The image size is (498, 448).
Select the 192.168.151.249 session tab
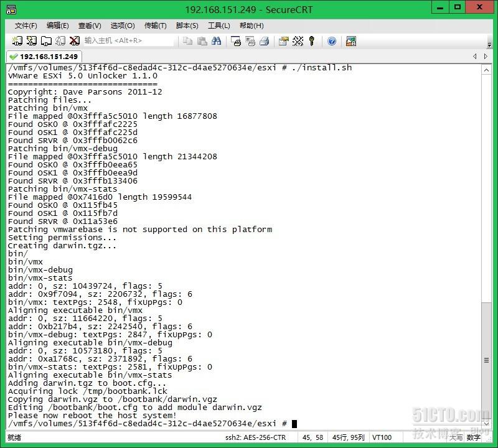coord(44,57)
